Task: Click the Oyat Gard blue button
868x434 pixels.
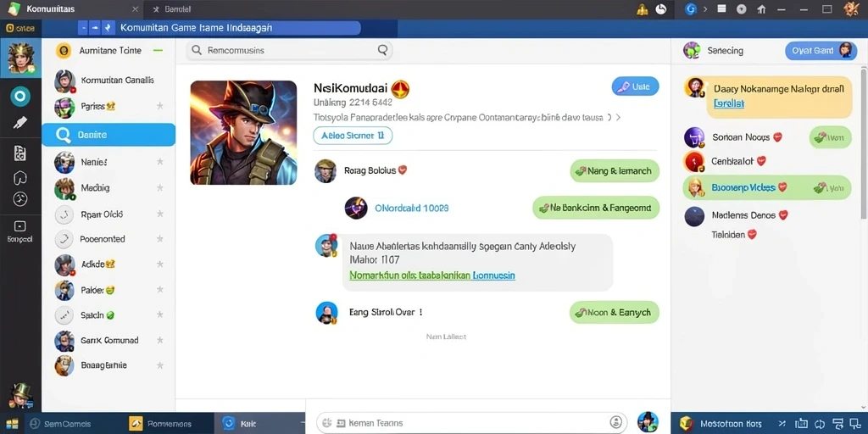Action: 821,51
